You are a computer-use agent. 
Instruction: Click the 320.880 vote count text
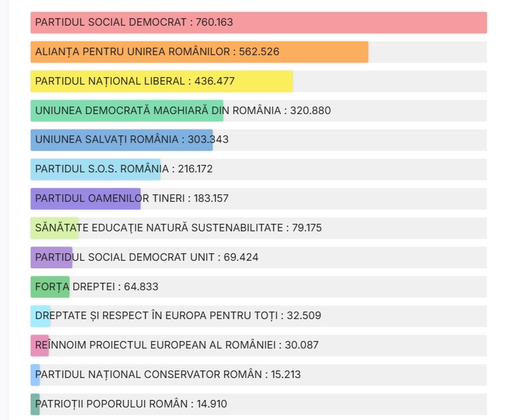pyautogui.click(x=311, y=111)
